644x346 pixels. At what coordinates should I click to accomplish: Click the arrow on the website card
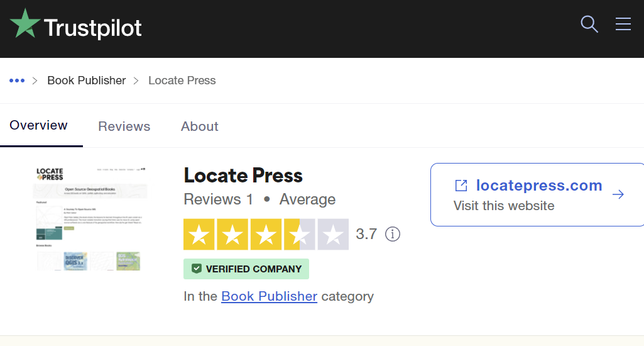pos(618,194)
